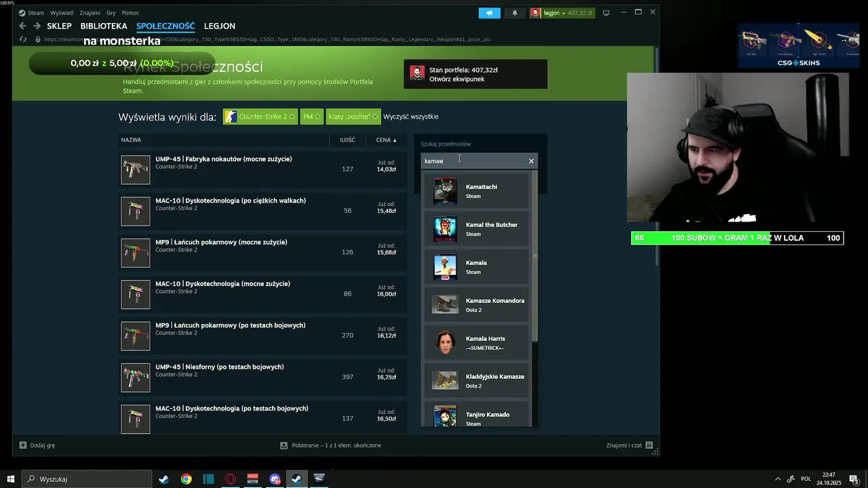Open Voicemeeter from the taskbar
The width and height of the screenshot is (868, 488).
point(252,479)
